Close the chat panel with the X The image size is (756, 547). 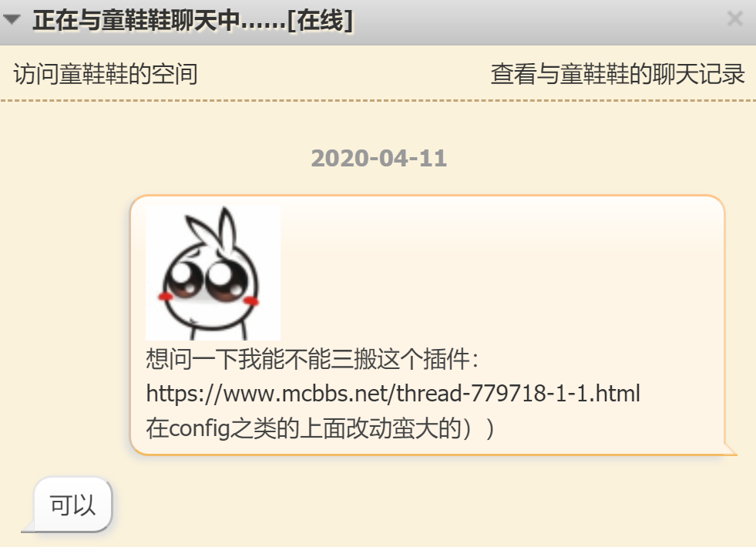click(x=734, y=19)
